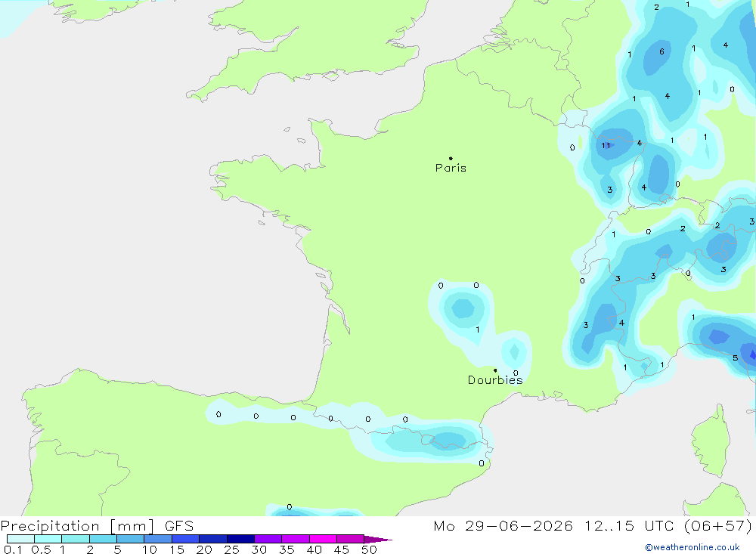Click the Corsica island on the map
This screenshot has width=756, height=554.
(710, 441)
